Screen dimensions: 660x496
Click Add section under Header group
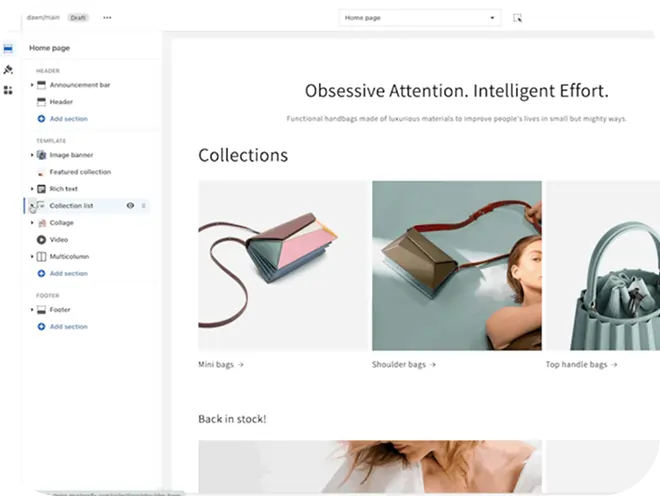coord(68,119)
